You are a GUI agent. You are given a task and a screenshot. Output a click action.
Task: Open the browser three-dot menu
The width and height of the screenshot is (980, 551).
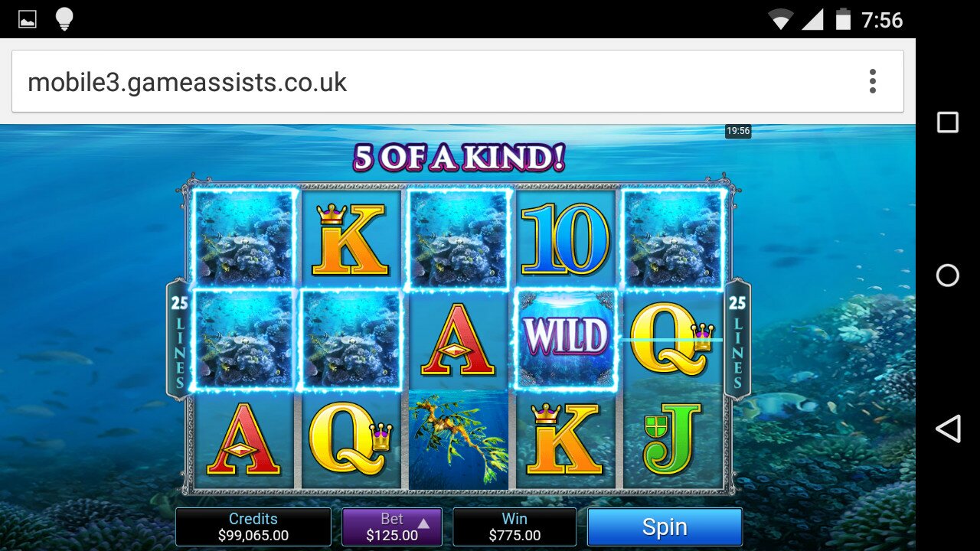point(872,81)
